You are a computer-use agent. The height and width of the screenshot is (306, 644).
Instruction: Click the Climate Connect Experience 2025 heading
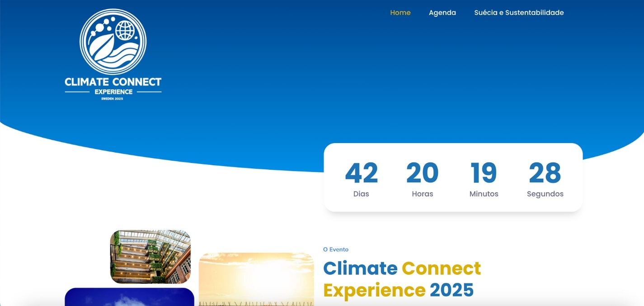coord(402,279)
